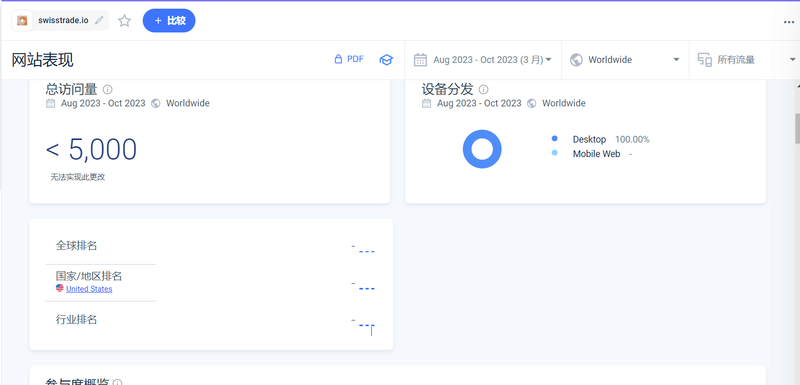Click the devices icon beside 所有流量
Screen dimensions: 800x385
click(x=705, y=60)
